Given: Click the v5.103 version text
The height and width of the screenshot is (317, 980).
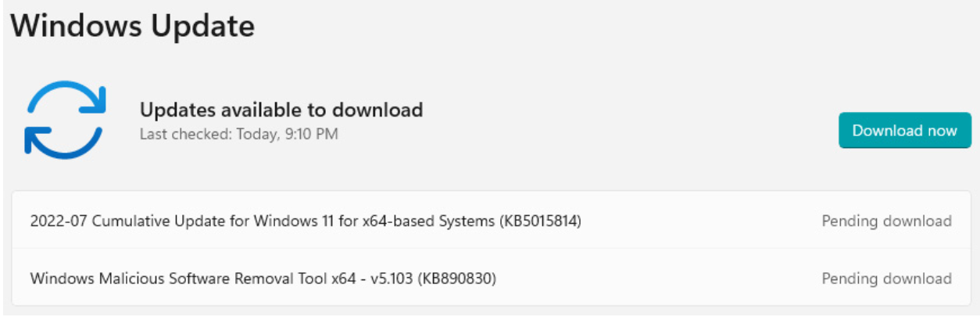Looking at the screenshot, I should (x=390, y=278).
